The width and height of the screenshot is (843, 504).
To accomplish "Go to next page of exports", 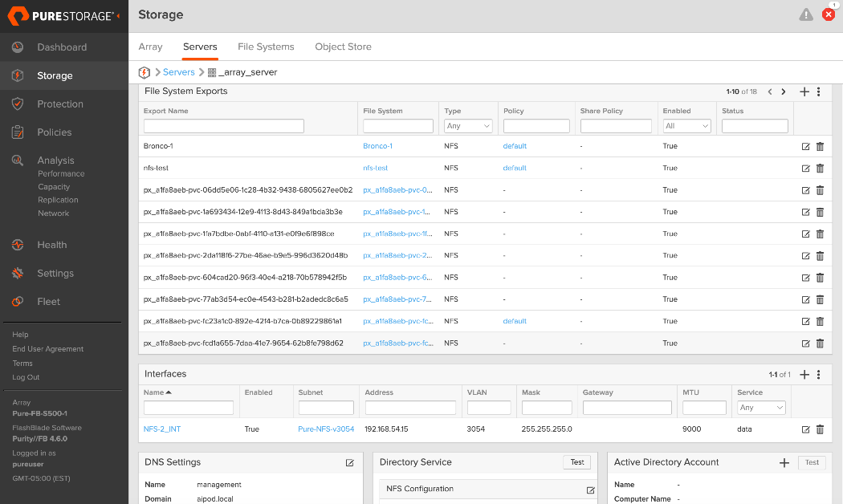I will coord(784,91).
